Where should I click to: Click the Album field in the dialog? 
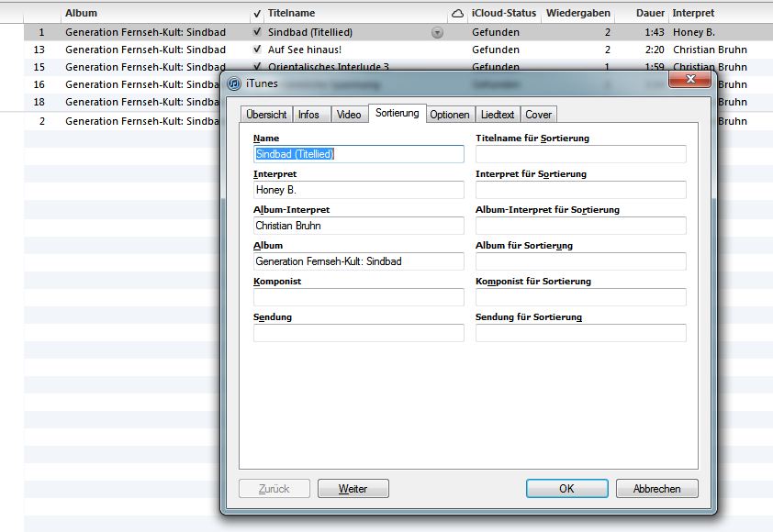(x=359, y=261)
